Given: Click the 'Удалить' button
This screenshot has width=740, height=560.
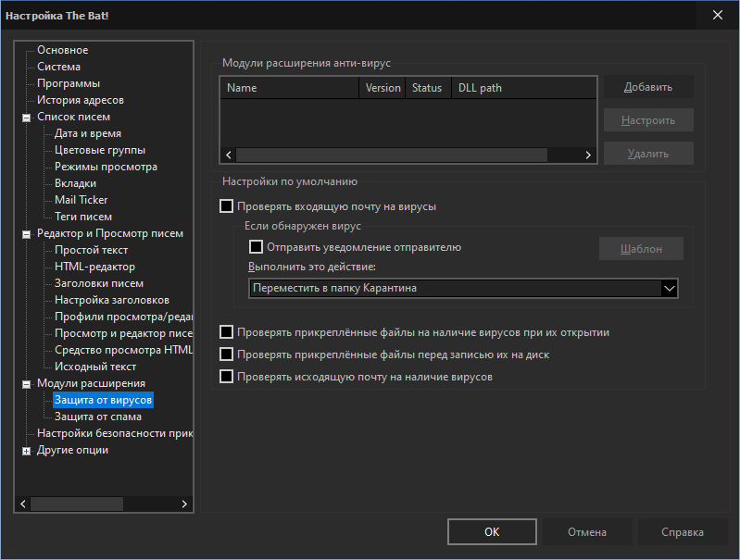Looking at the screenshot, I should 648,154.
